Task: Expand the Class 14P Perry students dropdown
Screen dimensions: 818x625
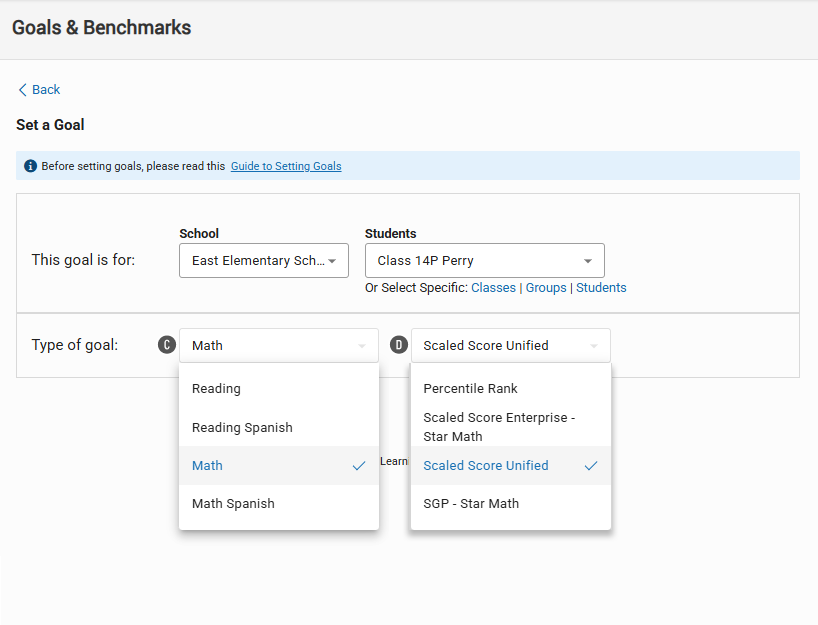Action: coord(484,261)
